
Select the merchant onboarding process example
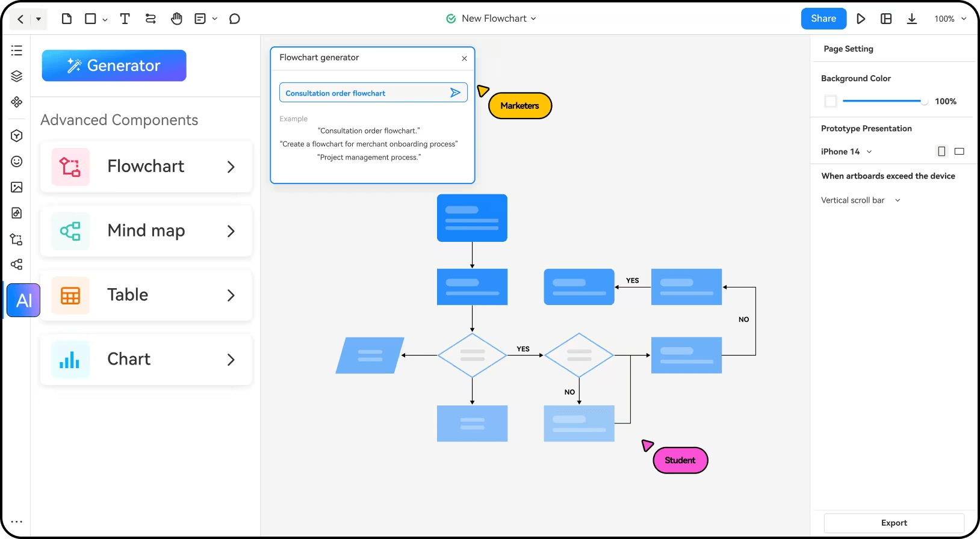[x=369, y=144]
